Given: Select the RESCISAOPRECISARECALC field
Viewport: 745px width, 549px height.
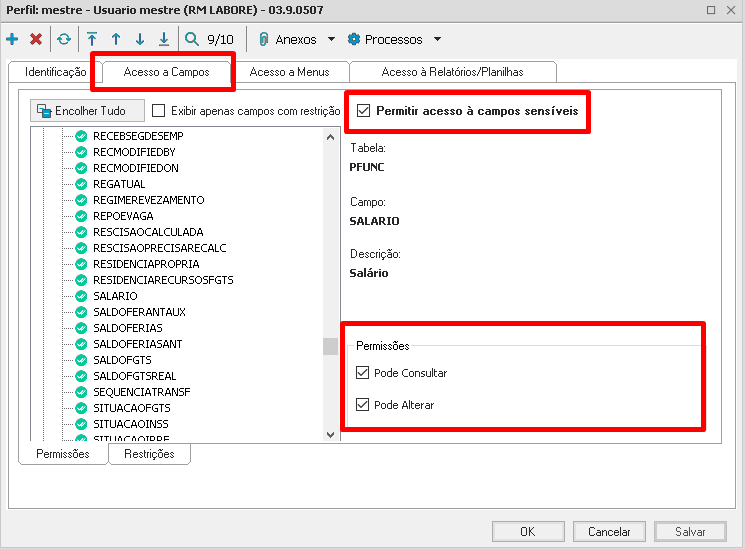Looking at the screenshot, I should click(160, 248).
